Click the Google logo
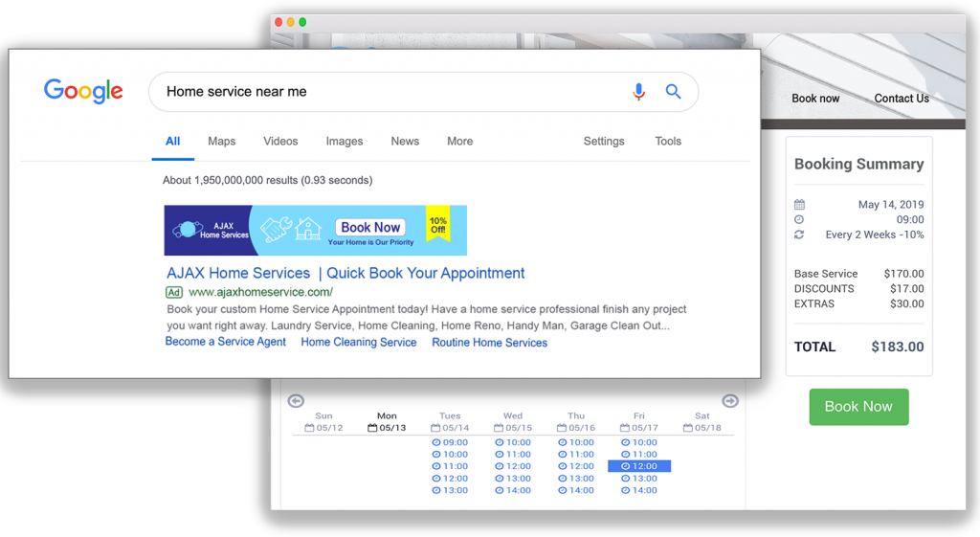The height and width of the screenshot is (537, 980). point(83,91)
